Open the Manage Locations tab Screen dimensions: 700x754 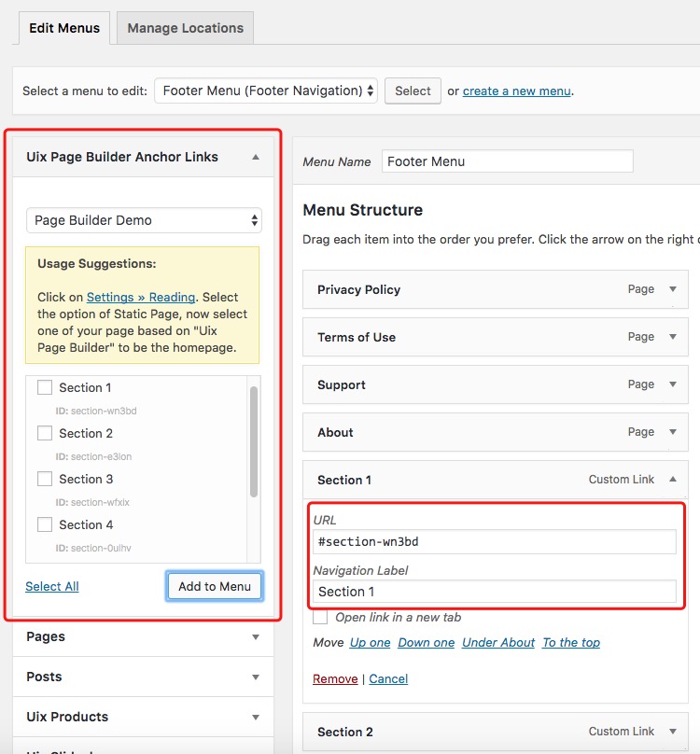point(185,28)
